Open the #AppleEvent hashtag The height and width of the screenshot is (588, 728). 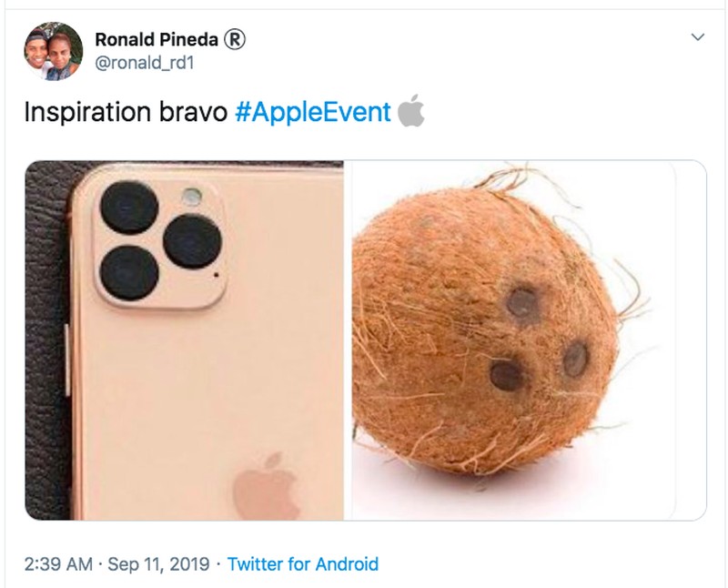[313, 112]
